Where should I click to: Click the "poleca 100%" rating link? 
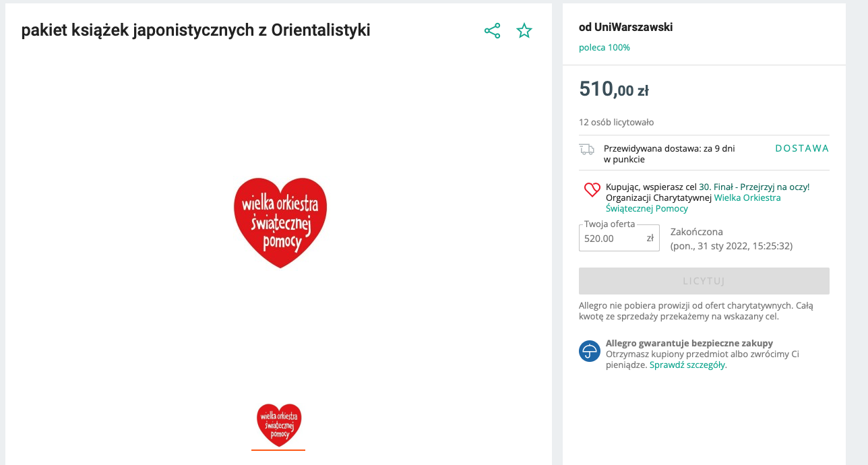pyautogui.click(x=604, y=48)
